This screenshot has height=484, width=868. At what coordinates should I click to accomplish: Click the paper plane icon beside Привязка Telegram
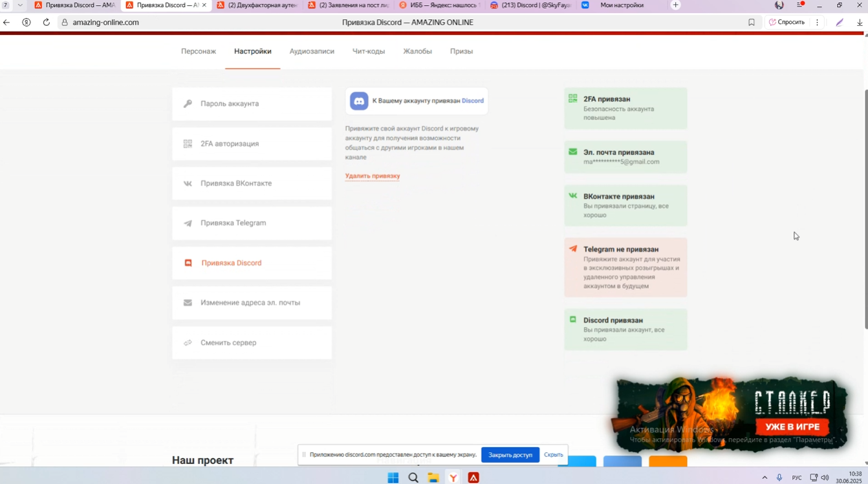click(188, 224)
